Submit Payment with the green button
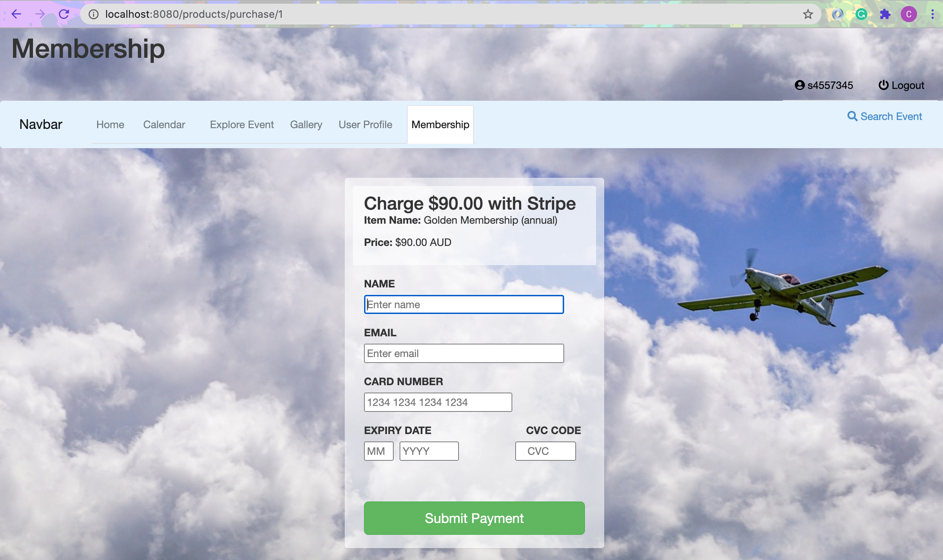The height and width of the screenshot is (560, 943). (474, 518)
